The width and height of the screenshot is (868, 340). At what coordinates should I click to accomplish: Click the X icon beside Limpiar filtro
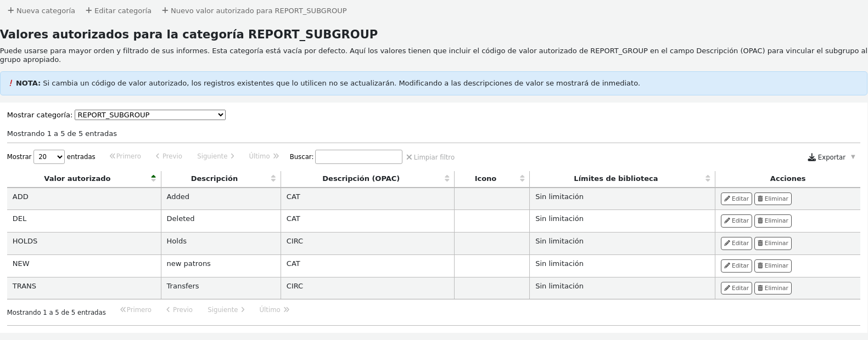pyautogui.click(x=409, y=157)
